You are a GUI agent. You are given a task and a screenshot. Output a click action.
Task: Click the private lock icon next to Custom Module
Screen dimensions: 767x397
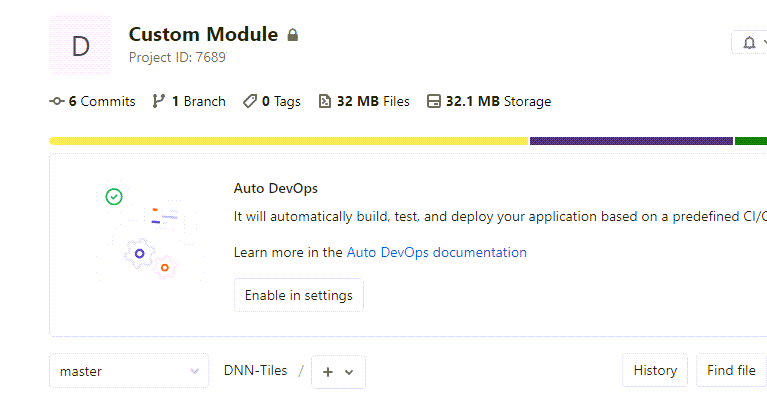(293, 35)
